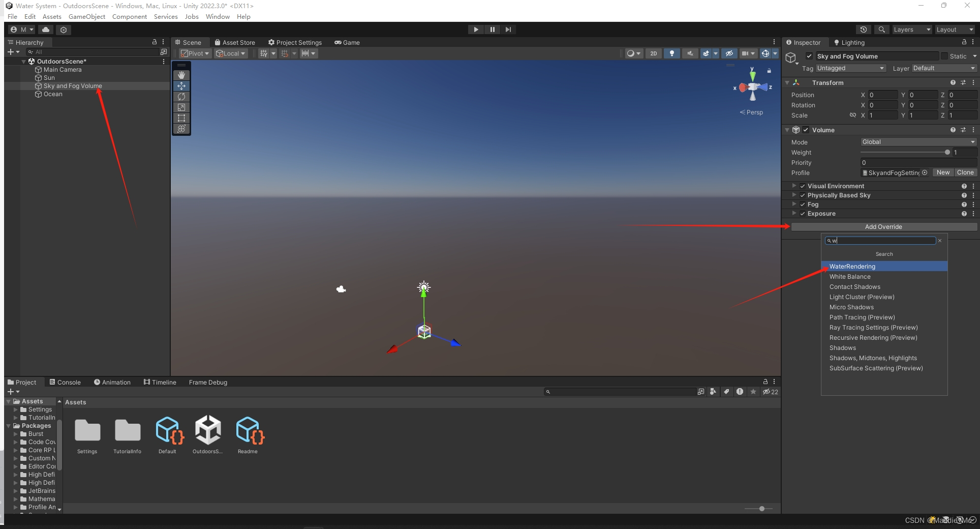Expand the Exposure section

794,214
